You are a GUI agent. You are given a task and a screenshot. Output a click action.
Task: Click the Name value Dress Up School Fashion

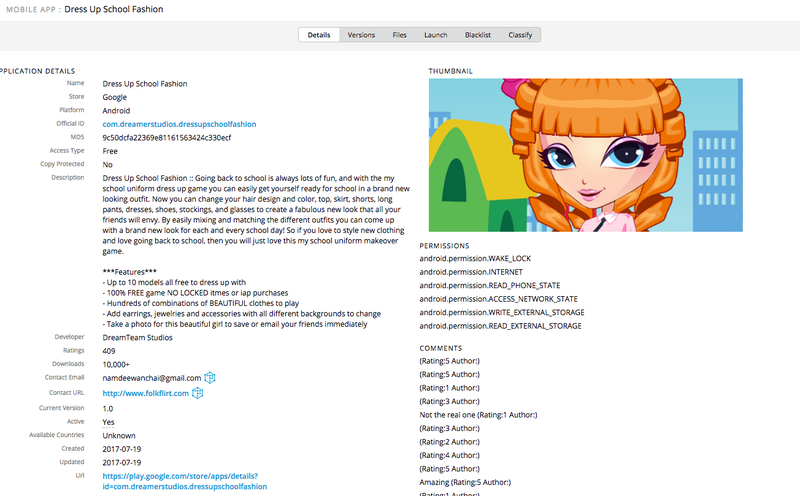[145, 84]
